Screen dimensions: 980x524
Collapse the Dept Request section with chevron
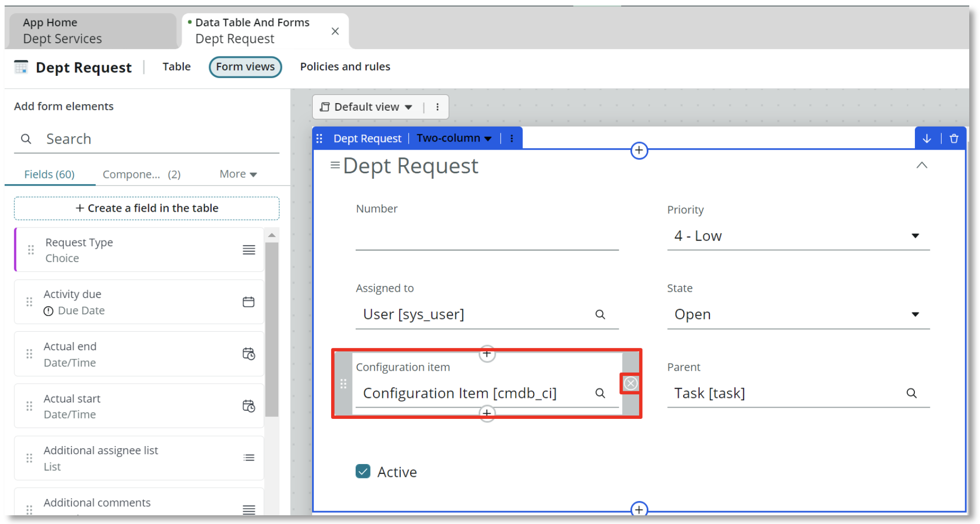coord(922,165)
